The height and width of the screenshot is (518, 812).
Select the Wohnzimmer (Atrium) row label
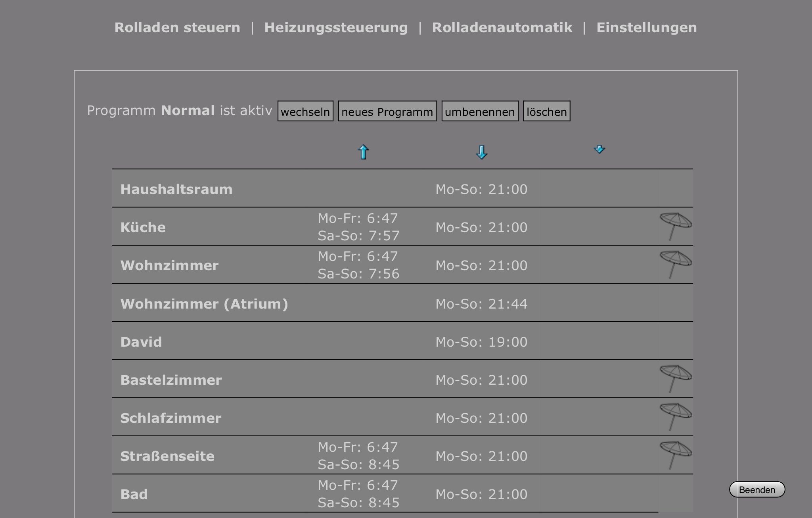(204, 304)
